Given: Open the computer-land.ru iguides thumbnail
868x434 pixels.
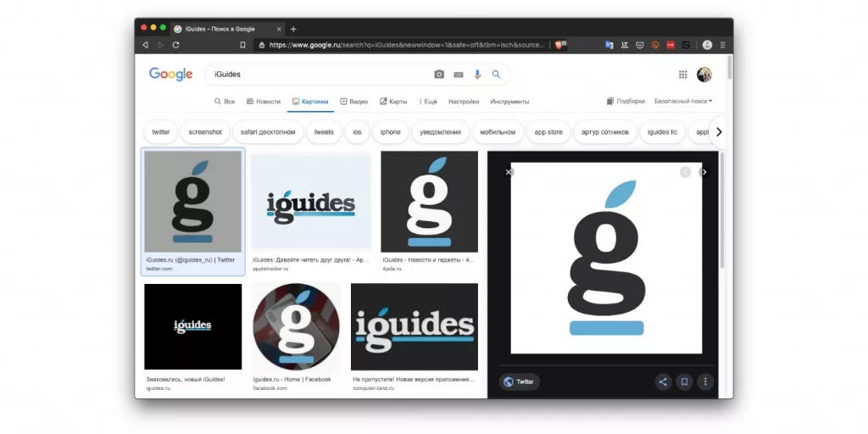Looking at the screenshot, I should coord(414,326).
